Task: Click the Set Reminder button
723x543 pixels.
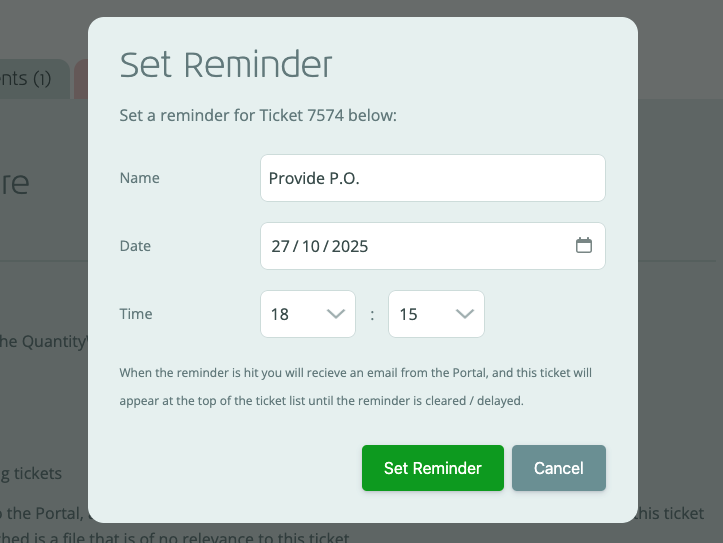Action: [432, 468]
